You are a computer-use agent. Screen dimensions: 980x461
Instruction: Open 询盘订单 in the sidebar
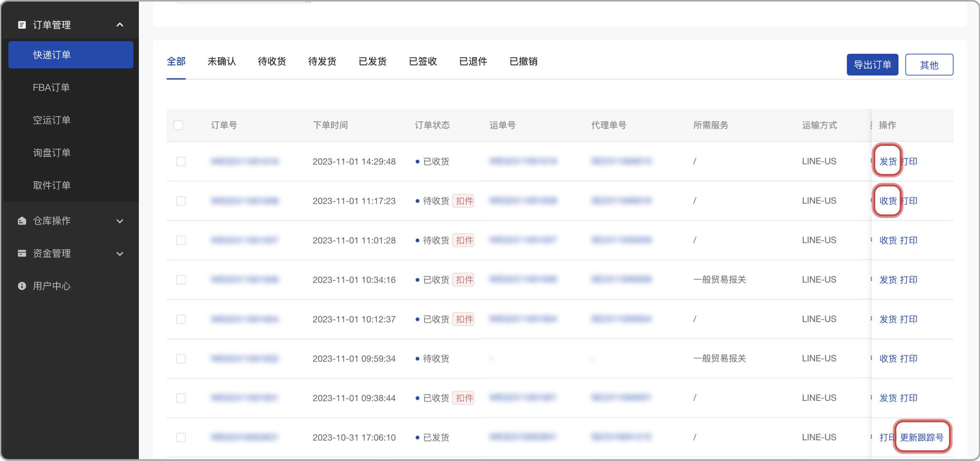tap(52, 153)
